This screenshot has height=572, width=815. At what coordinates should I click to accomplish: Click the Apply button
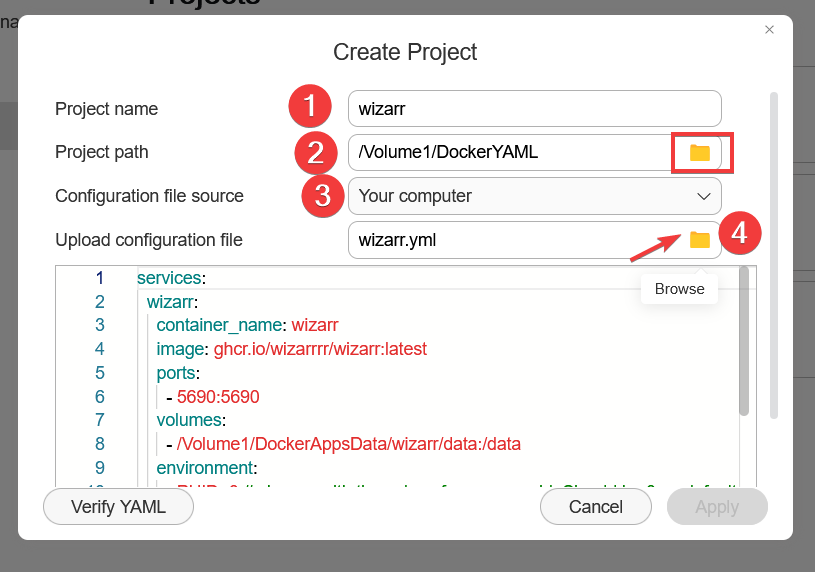717,507
